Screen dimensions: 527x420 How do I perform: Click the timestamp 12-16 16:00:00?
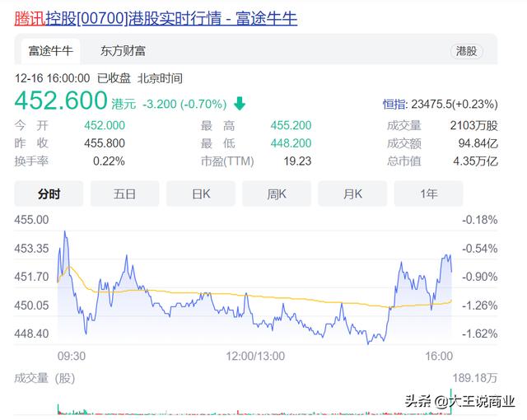[x=52, y=78]
